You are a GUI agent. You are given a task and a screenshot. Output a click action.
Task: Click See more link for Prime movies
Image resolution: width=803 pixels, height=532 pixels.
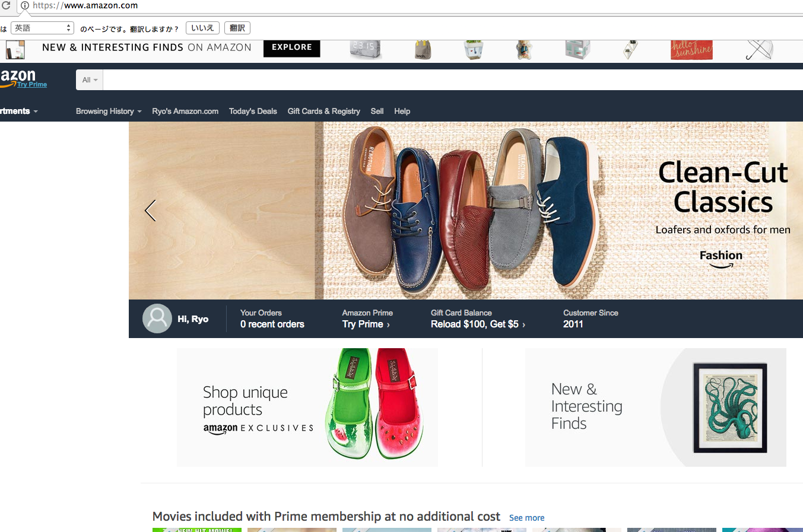pyautogui.click(x=526, y=518)
